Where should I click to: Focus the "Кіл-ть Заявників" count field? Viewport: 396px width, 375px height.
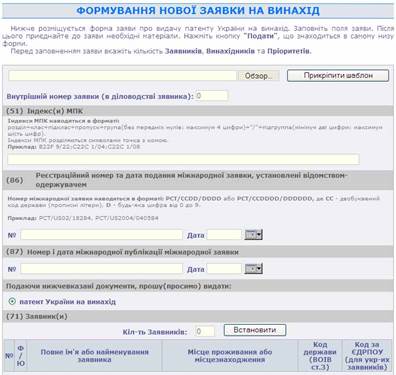coord(204,331)
